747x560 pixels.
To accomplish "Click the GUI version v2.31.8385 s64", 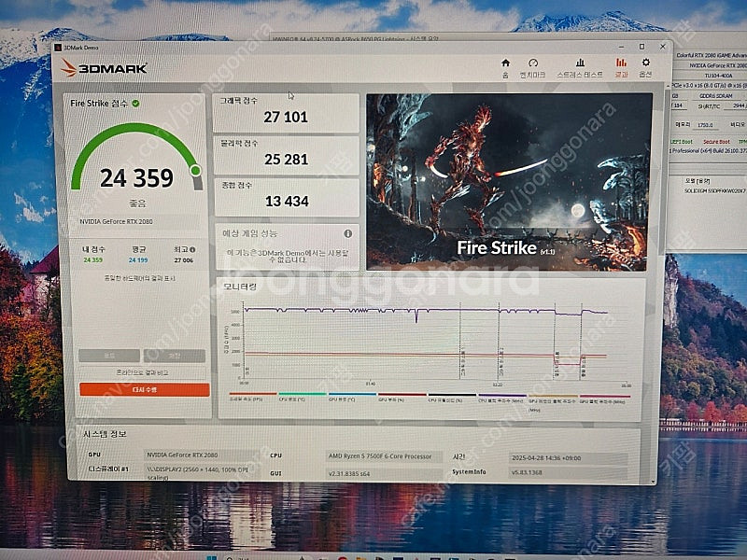I will (x=384, y=474).
